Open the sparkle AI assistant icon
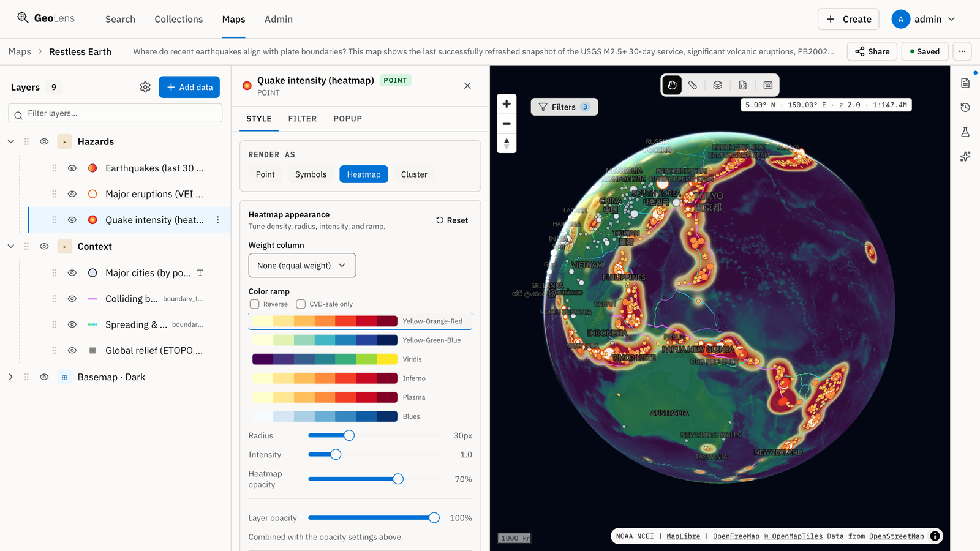Viewport: 980px width, 551px height. [x=965, y=157]
